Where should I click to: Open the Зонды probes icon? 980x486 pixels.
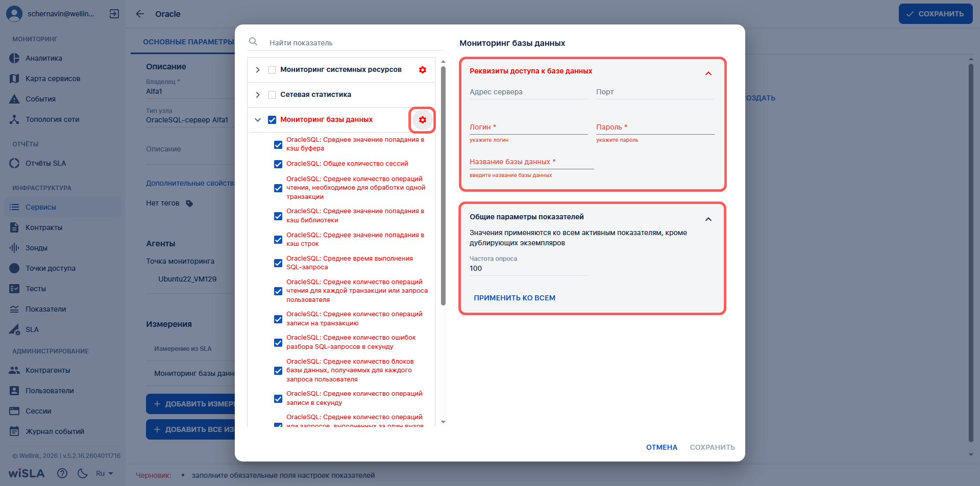[14, 248]
